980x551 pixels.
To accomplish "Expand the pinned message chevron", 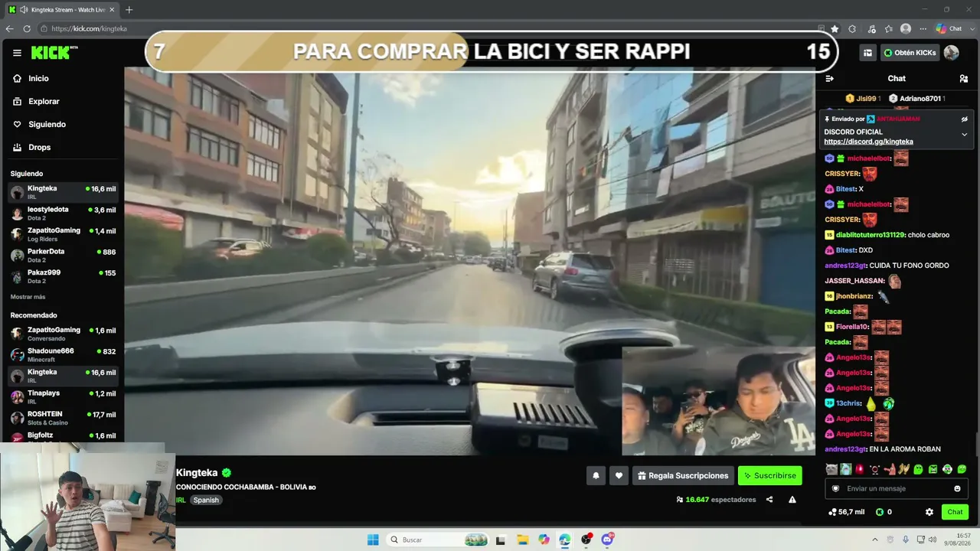I will click(x=965, y=135).
